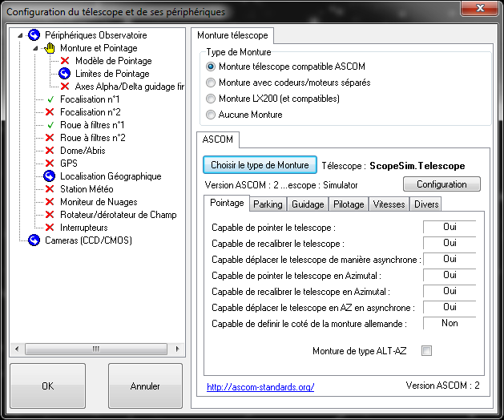Click the tree scrollbar left arrow
This screenshot has height=420, width=504.
17,349
